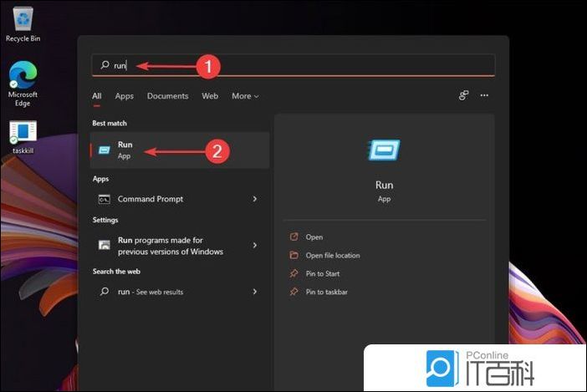The image size is (587, 392).
Task: Click the search share/connected accounts icon
Action: coord(463,96)
